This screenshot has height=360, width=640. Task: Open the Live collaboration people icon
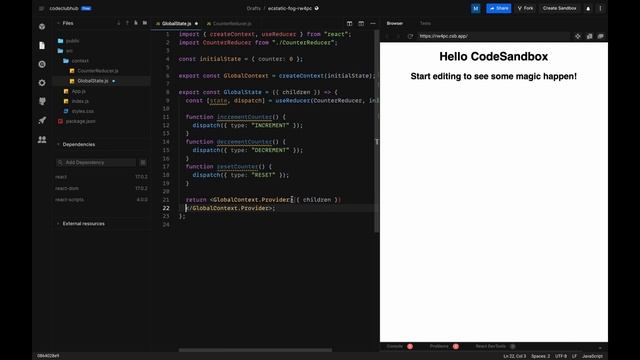coord(42,140)
